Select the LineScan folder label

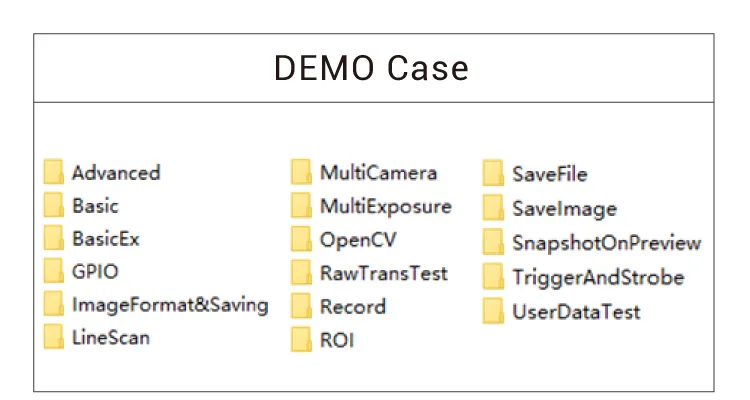coord(111,337)
